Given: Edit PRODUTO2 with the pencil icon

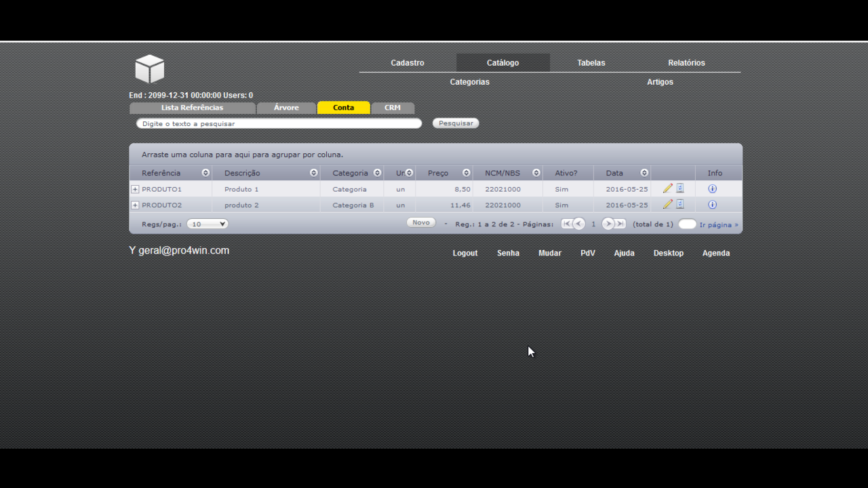Looking at the screenshot, I should pyautogui.click(x=668, y=204).
